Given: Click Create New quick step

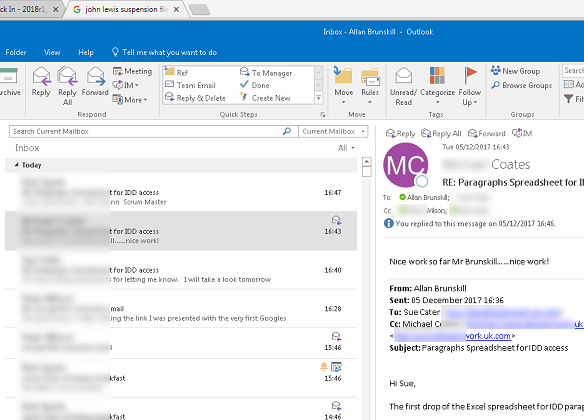Looking at the screenshot, I should [265, 98].
